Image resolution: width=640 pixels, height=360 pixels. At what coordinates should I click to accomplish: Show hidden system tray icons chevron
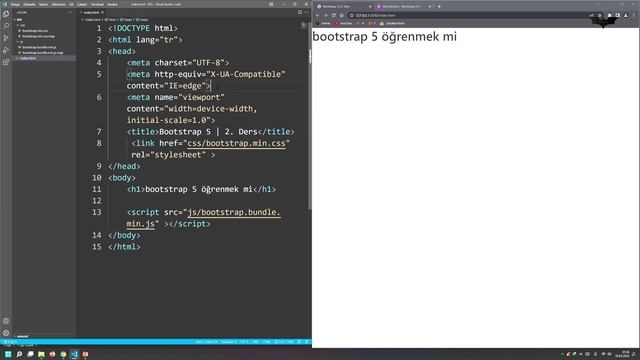tap(562, 354)
